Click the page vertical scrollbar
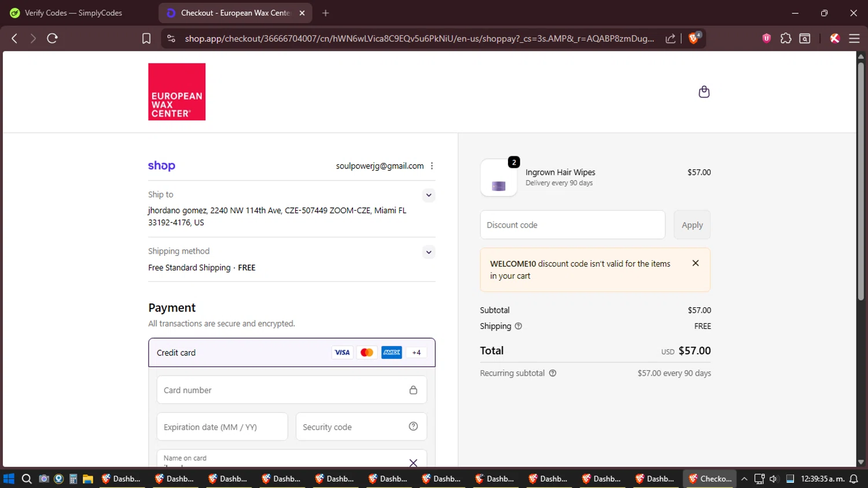This screenshot has height=488, width=868. coord(861,181)
